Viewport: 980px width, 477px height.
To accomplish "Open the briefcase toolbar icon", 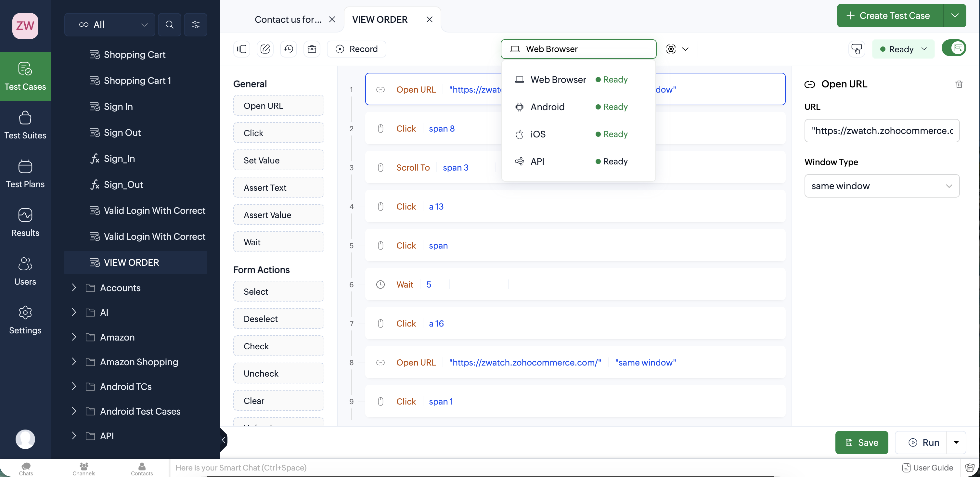I will coord(312,49).
